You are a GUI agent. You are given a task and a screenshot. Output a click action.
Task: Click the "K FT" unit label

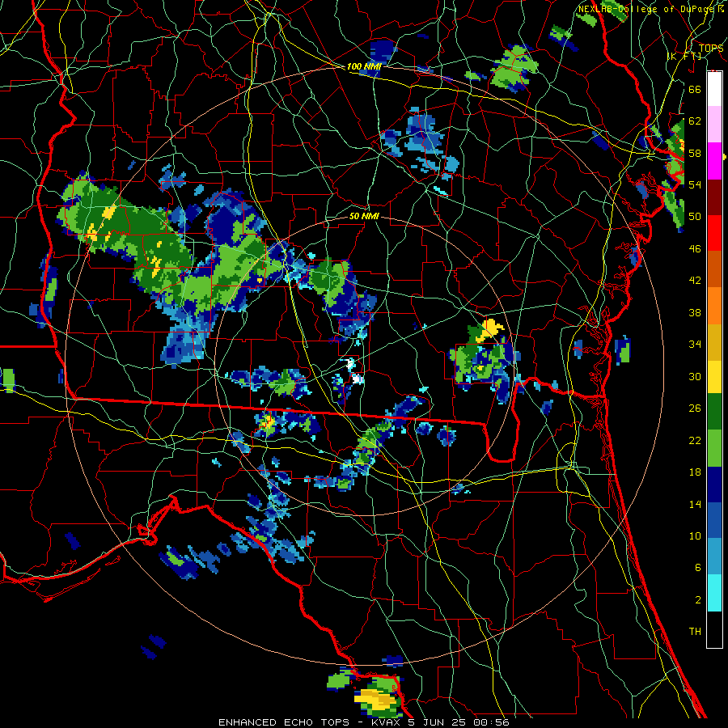click(x=684, y=56)
